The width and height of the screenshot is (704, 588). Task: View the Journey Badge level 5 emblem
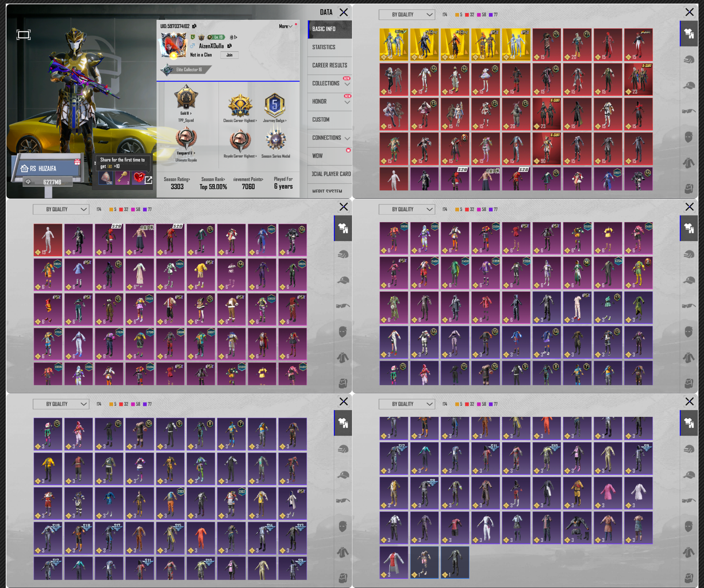pyautogui.click(x=275, y=105)
